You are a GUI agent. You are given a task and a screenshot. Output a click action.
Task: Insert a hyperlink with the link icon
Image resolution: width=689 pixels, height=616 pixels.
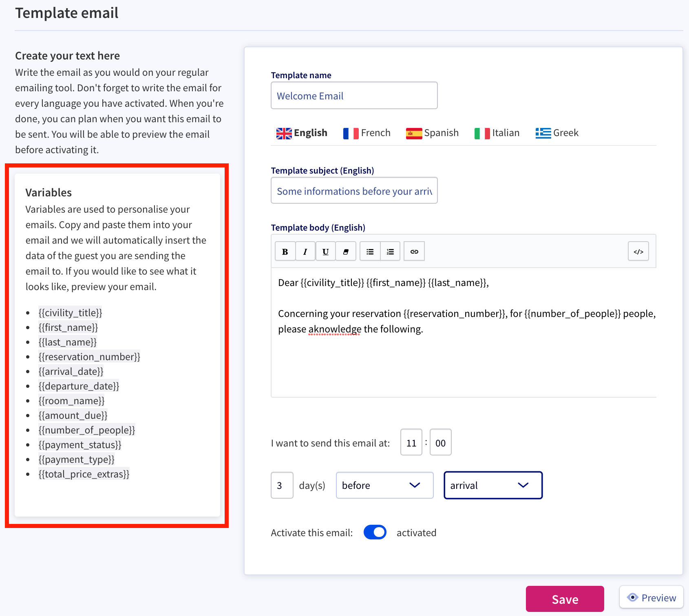tap(414, 251)
